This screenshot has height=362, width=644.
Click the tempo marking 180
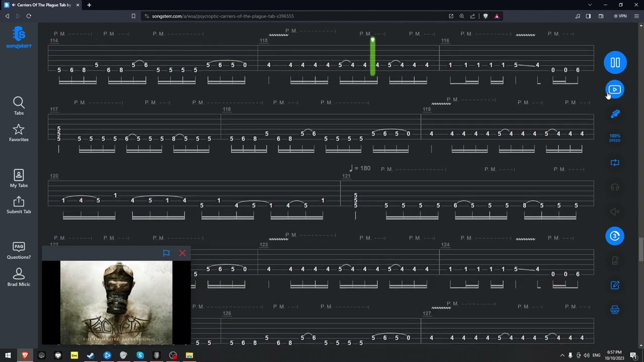coord(360,168)
